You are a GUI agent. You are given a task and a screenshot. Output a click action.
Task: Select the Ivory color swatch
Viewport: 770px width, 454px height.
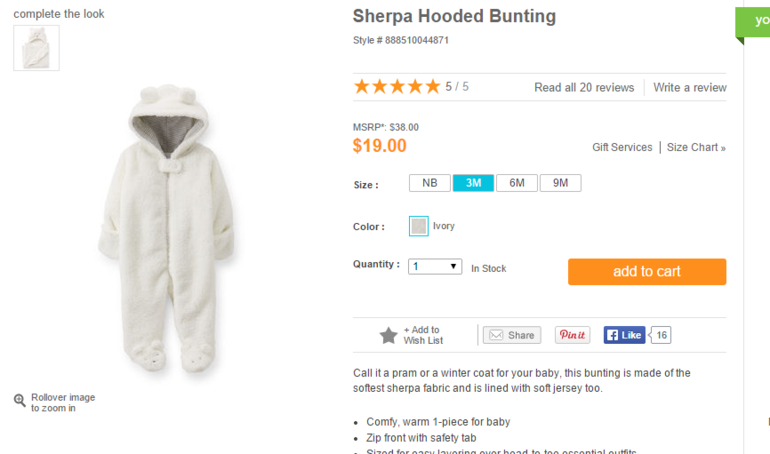(418, 226)
